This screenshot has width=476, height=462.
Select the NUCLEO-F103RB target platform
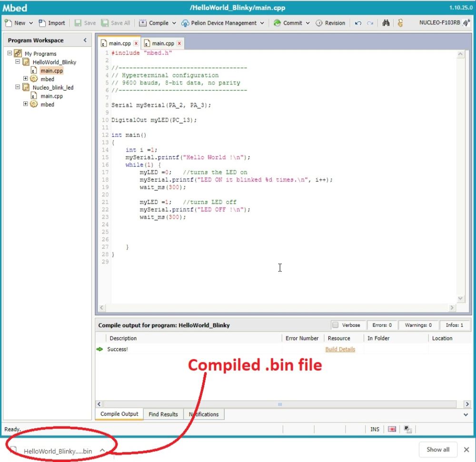(444, 22)
